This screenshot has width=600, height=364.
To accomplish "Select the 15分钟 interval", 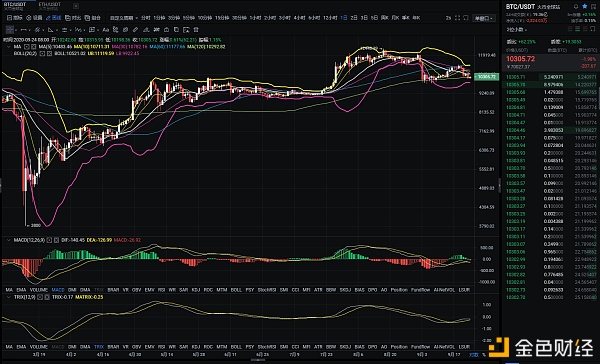I will 222,18.
